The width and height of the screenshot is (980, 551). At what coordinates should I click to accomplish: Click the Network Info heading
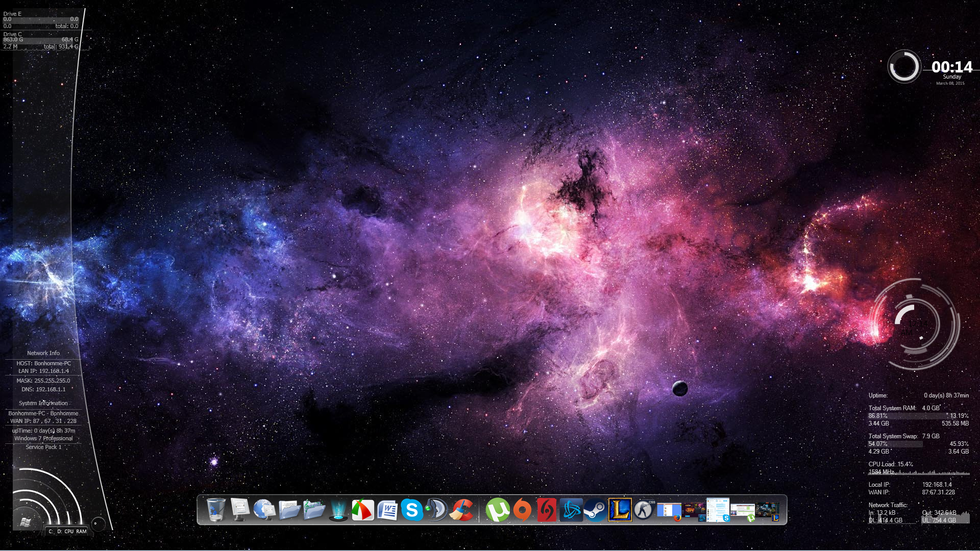[43, 353]
